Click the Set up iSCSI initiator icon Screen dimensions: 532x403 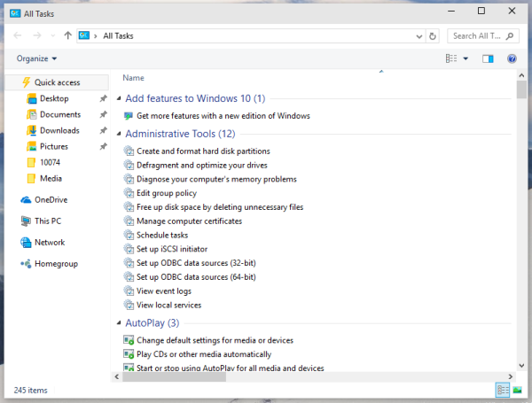[129, 249]
